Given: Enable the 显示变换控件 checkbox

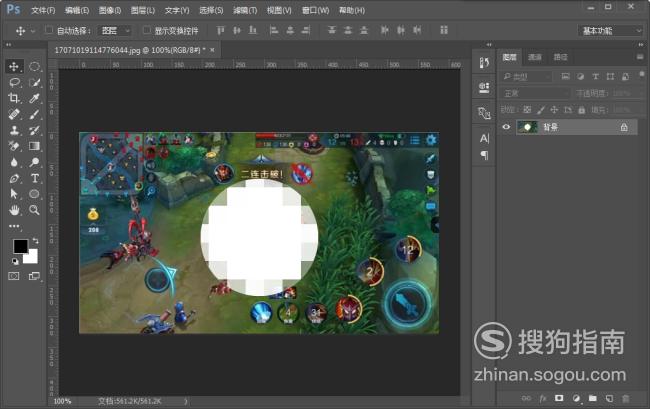Looking at the screenshot, I should click(147, 30).
